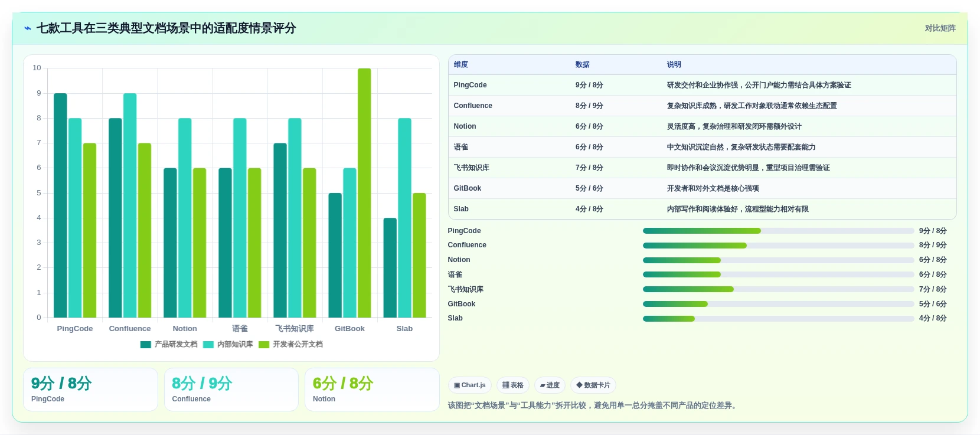This screenshot has width=980, height=435.
Task: Click the 对比矩阵 label in the header
Action: coord(940,28)
